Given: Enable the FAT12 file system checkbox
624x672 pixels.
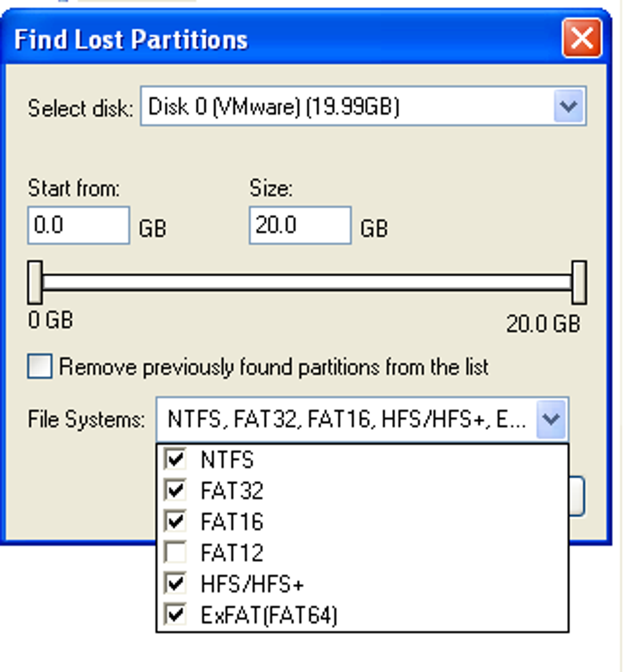Looking at the screenshot, I should coord(175,552).
